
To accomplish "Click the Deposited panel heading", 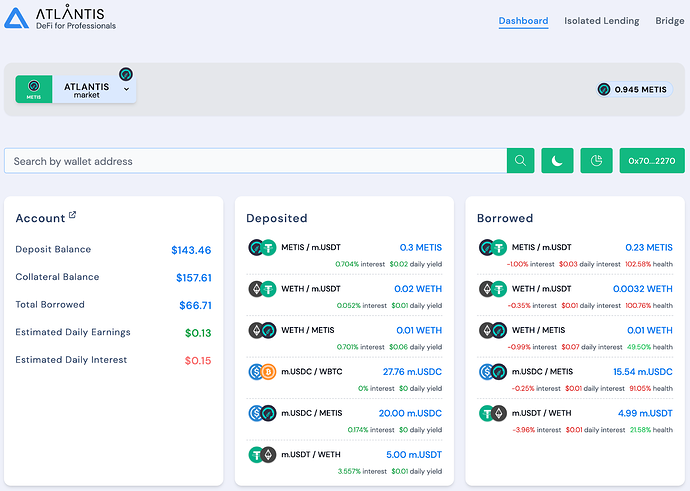I will [x=277, y=218].
